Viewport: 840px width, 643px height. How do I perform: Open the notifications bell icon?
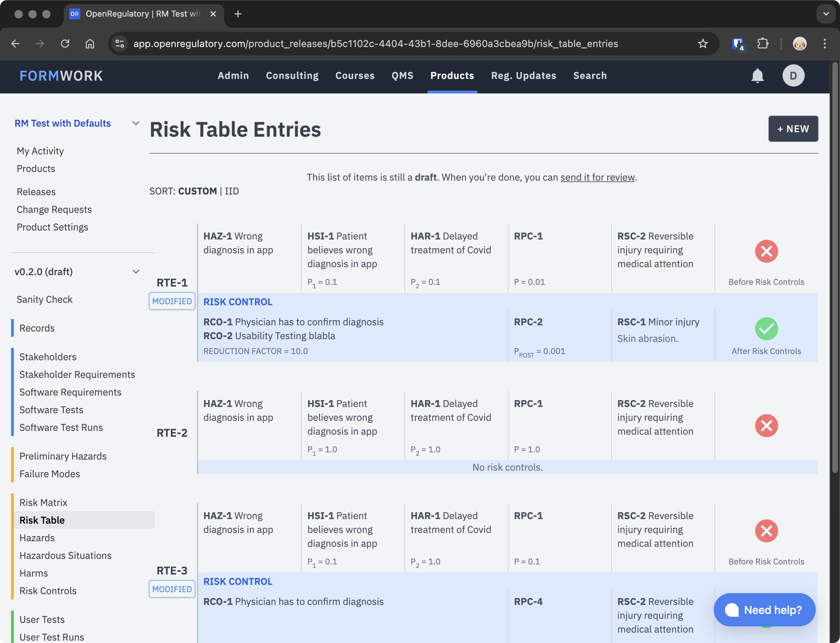(x=757, y=76)
